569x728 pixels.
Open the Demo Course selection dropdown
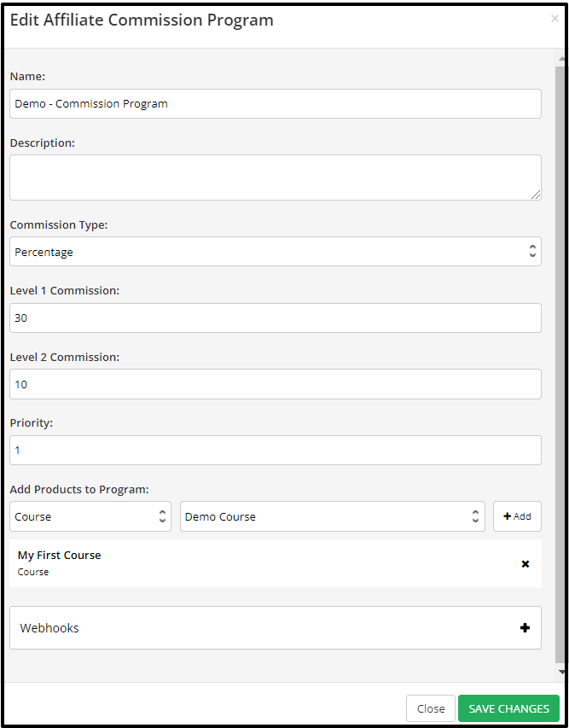(333, 516)
